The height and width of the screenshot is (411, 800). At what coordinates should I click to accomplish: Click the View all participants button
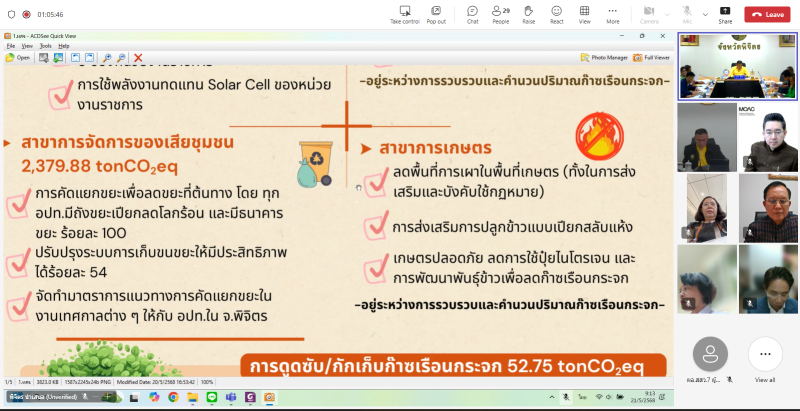coord(766,358)
